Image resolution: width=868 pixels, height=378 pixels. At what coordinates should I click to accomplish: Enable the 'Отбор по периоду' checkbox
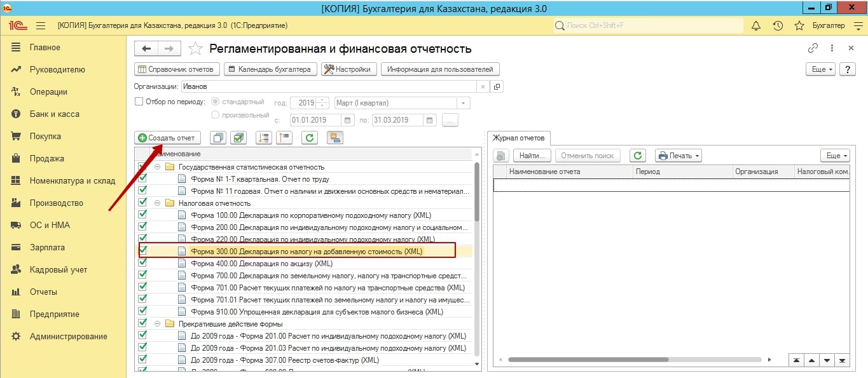tap(139, 102)
